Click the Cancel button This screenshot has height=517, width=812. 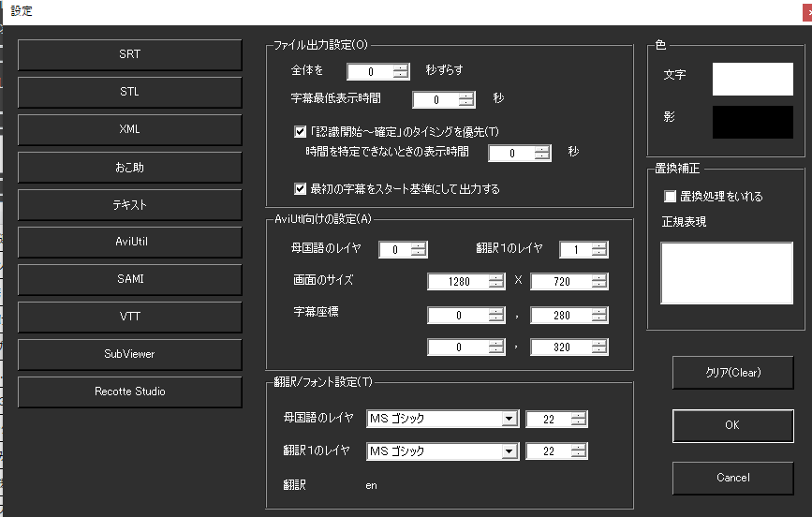(732, 478)
